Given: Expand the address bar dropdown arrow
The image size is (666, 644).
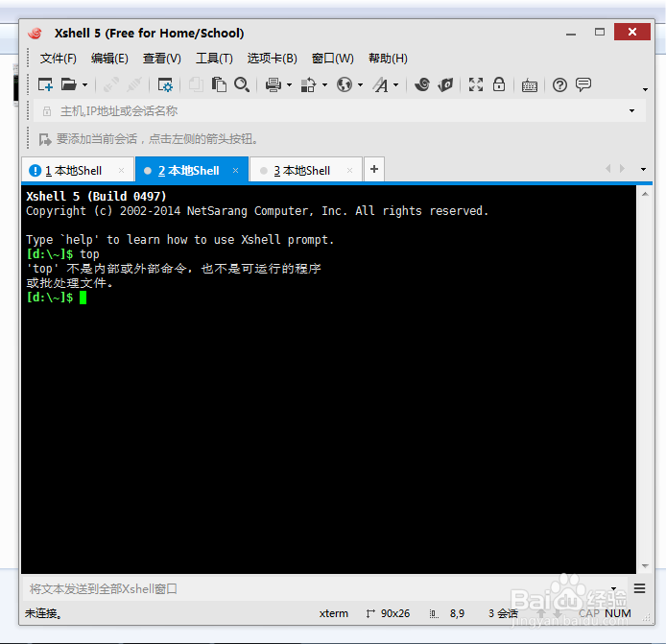Looking at the screenshot, I should tap(632, 111).
